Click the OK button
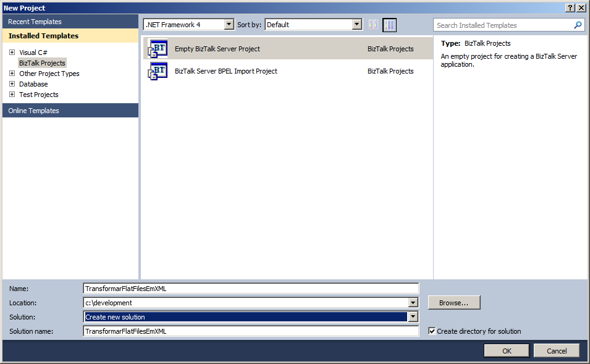Screen dimensions: 590x364 [507, 351]
